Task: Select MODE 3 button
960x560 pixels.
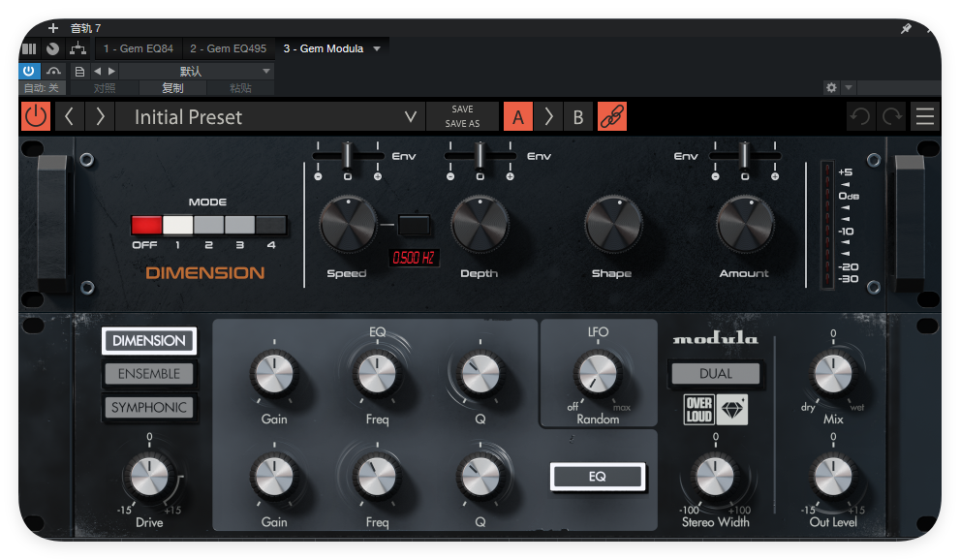Action: pyautogui.click(x=239, y=225)
